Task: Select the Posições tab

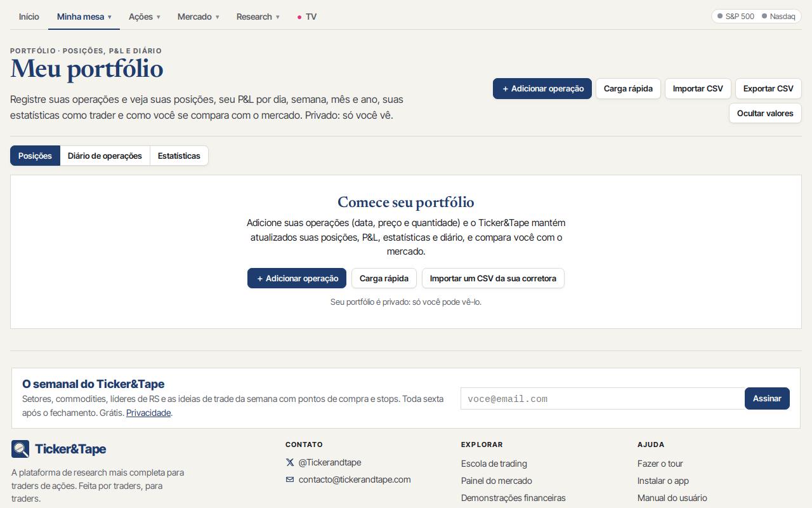Action: point(35,156)
